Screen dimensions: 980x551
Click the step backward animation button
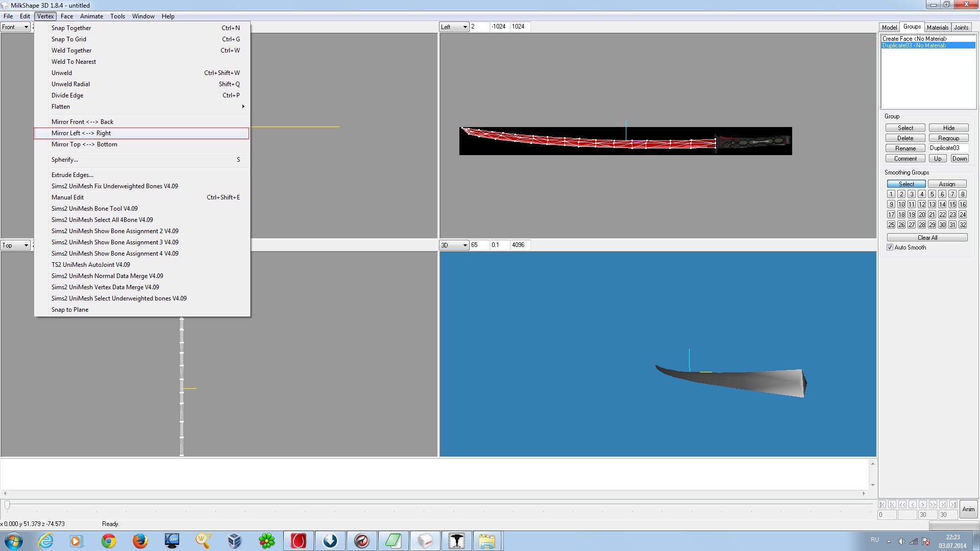click(x=913, y=504)
